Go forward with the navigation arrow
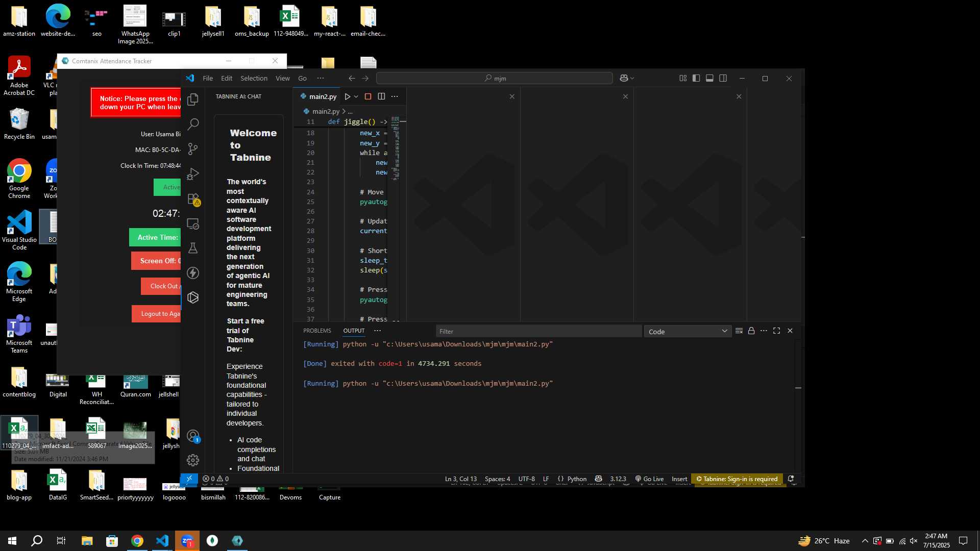Viewport: 980px width, 551px height. [365, 78]
